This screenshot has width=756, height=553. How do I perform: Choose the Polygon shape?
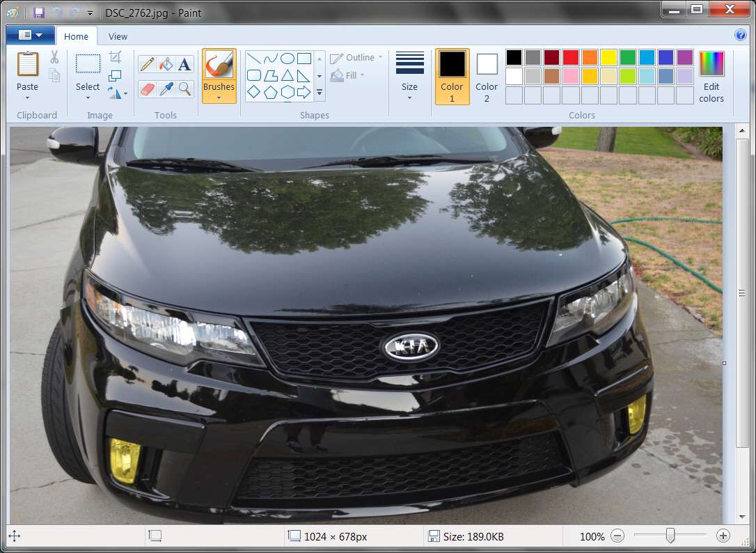pyautogui.click(x=271, y=75)
